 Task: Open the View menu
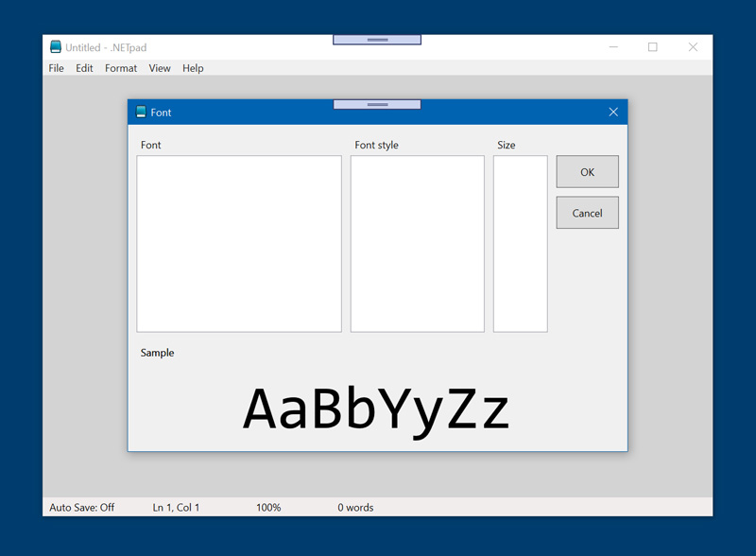tap(160, 68)
